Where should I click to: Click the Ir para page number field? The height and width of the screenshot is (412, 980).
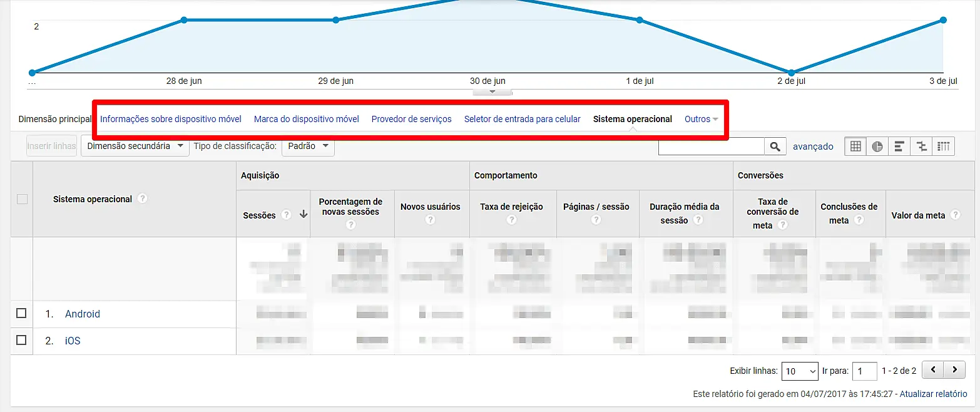point(865,371)
